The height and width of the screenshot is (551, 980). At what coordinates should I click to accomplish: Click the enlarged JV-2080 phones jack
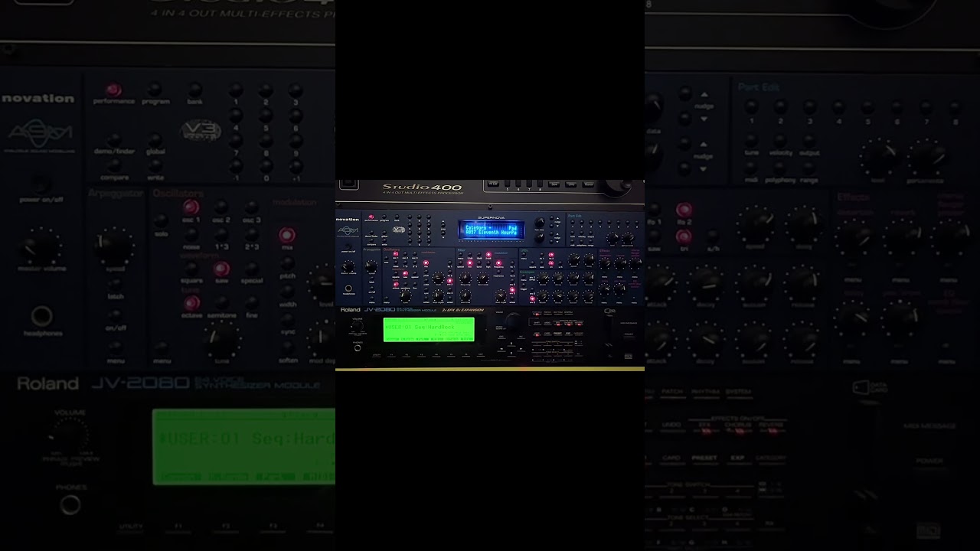(x=70, y=505)
